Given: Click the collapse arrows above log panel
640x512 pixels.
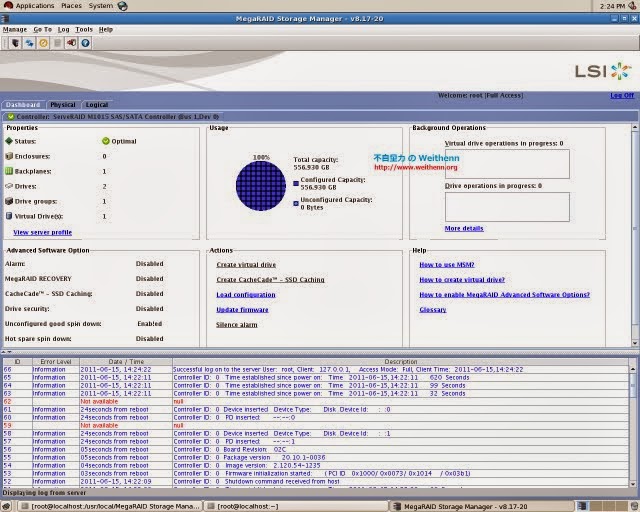Looking at the screenshot, I should (6, 352).
